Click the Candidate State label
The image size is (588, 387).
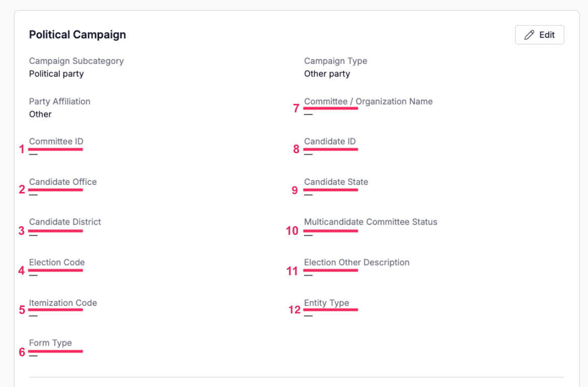coord(336,182)
